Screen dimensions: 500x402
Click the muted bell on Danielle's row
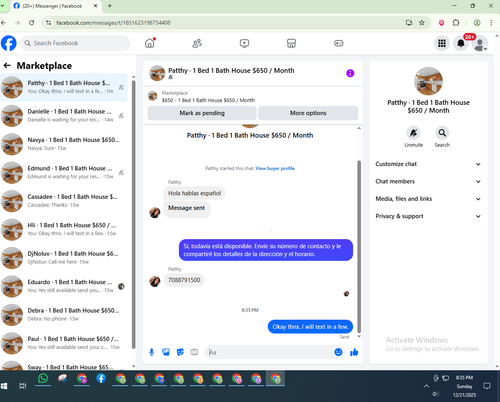coord(121,116)
